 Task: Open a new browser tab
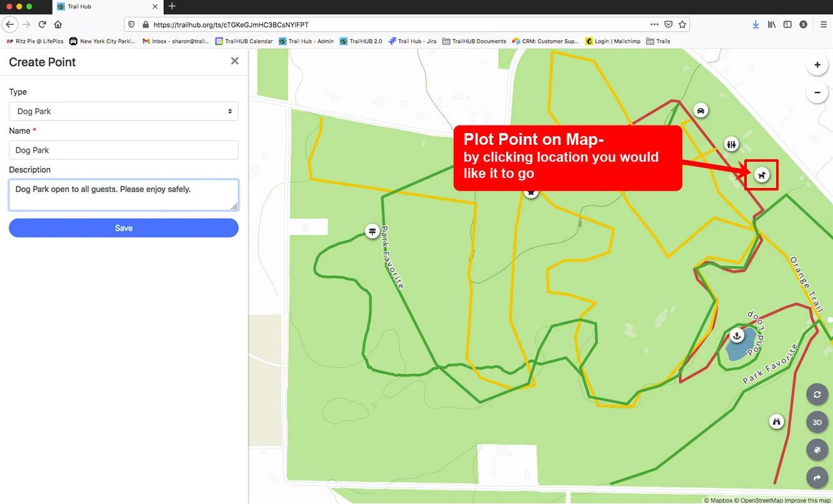[x=172, y=6]
